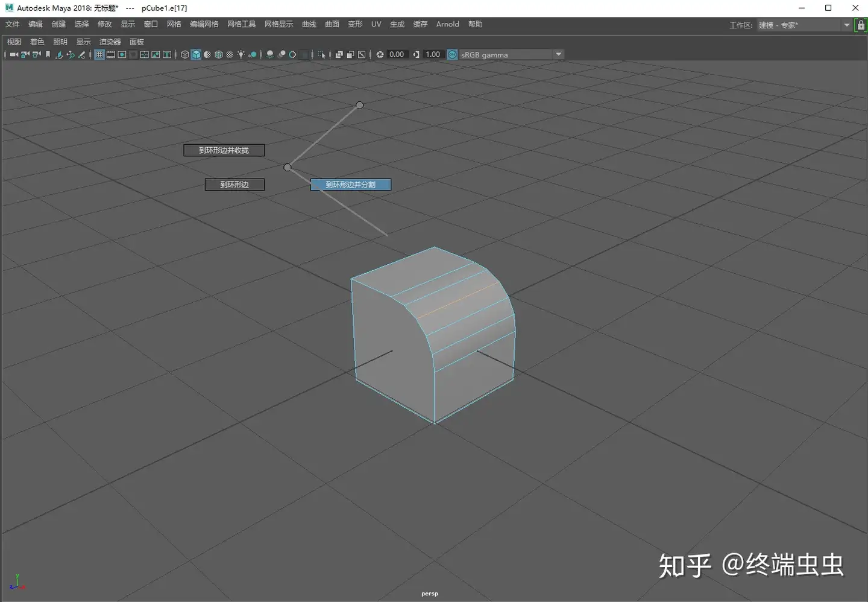This screenshot has width=868, height=602.
Task: Open the 窗口 menu
Action: pyautogui.click(x=151, y=24)
